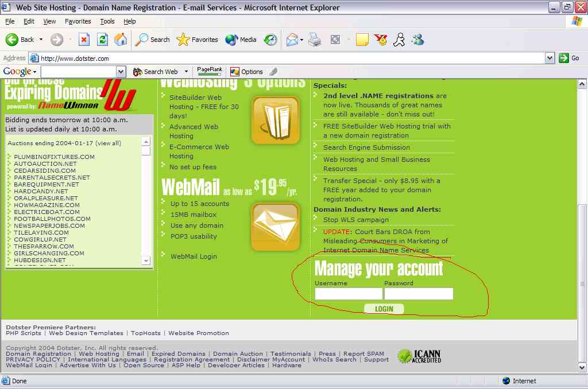Click in the address bar URL field
588x389 pixels.
click(x=287, y=58)
